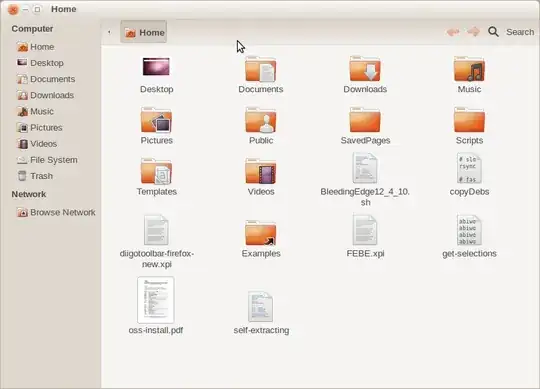Close the Home window
The height and width of the screenshot is (389, 540).
(13, 10)
